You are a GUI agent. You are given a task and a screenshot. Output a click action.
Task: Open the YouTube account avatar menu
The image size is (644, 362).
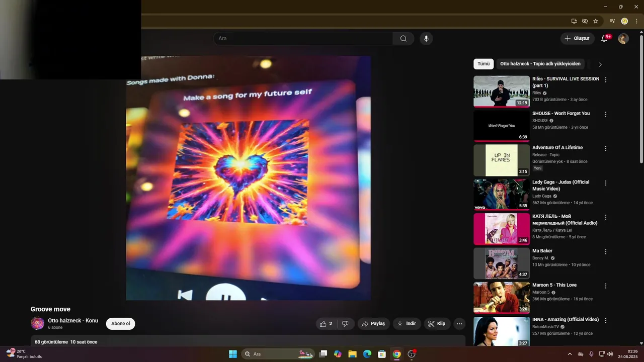pyautogui.click(x=623, y=39)
